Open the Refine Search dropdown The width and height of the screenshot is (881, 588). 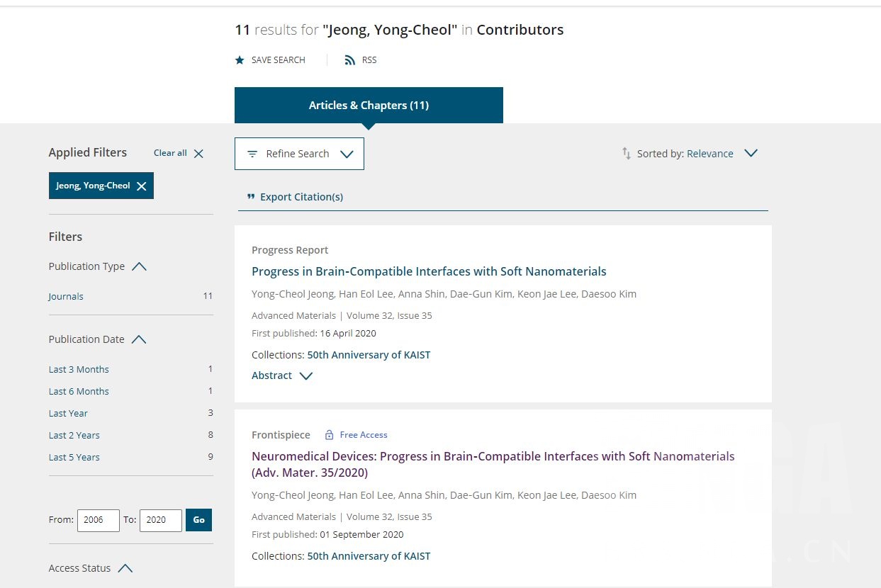tap(299, 154)
